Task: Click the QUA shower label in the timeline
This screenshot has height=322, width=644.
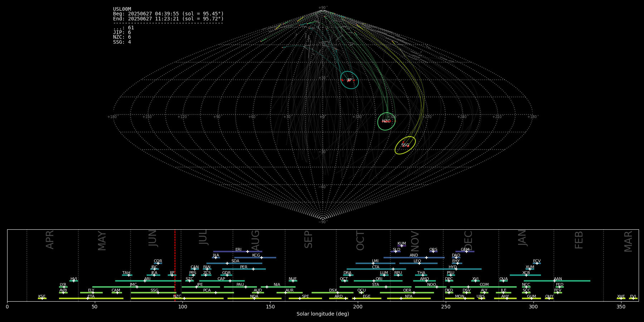Action: click(503, 279)
